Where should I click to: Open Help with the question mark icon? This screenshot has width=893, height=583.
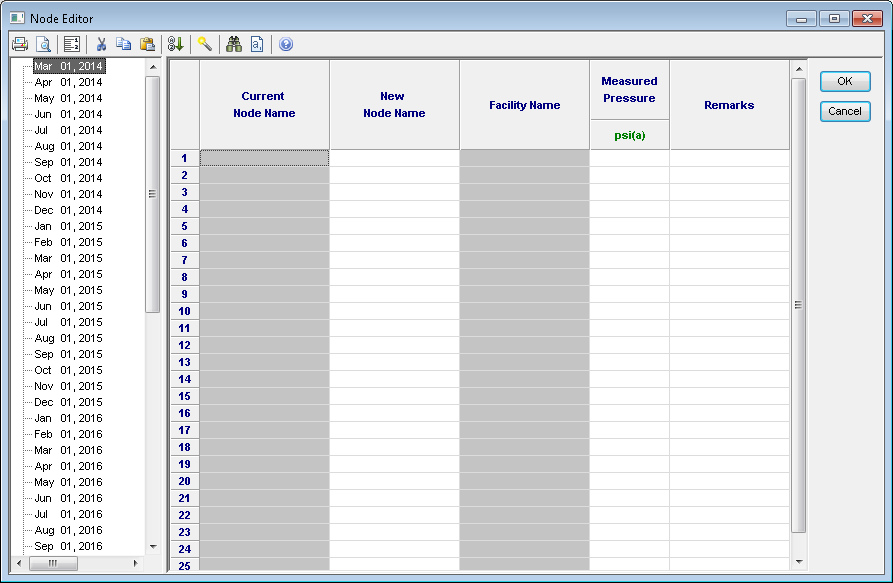pos(286,44)
